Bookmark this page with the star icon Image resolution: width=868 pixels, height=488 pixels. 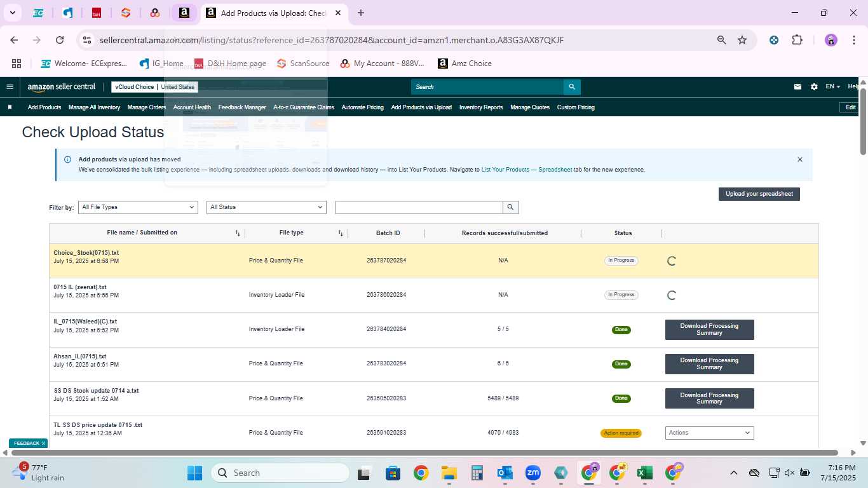742,40
